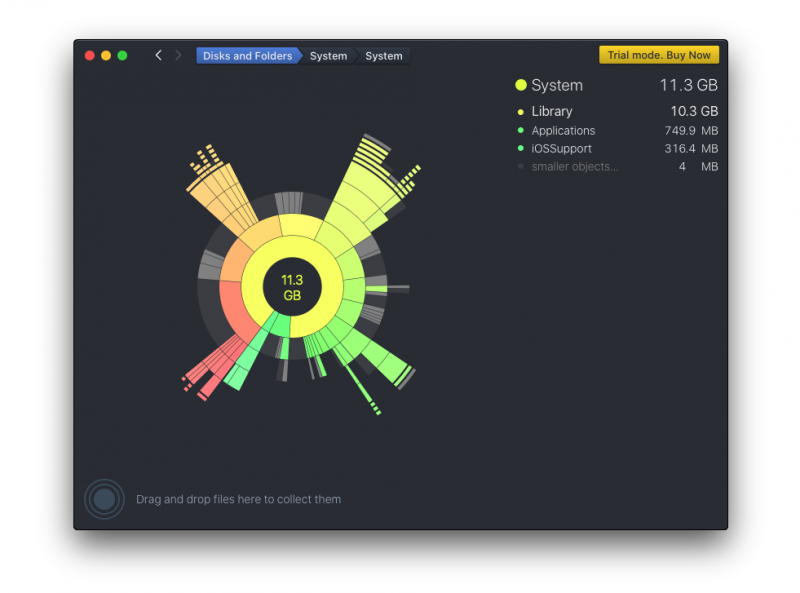The image size is (800, 593).
Task: Open the Disks and Folders breadcrumb
Action: (247, 56)
